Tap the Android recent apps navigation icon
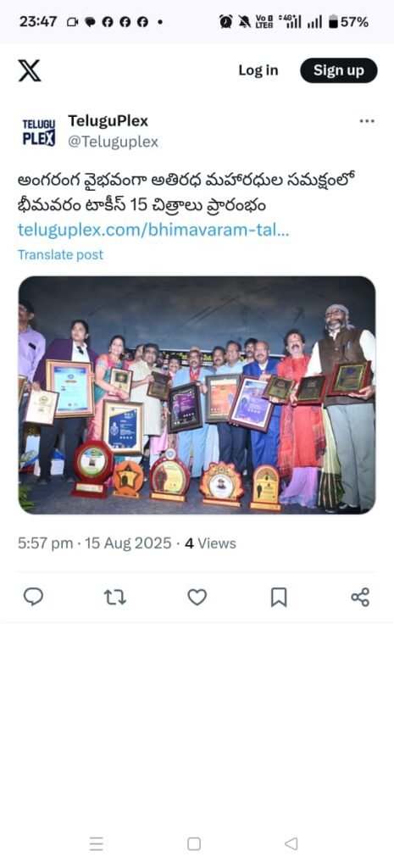 coord(97,843)
